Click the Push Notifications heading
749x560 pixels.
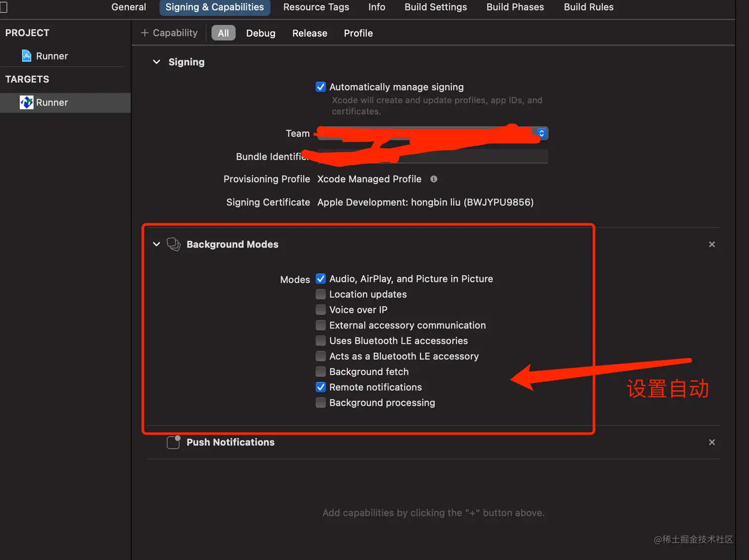click(x=230, y=442)
